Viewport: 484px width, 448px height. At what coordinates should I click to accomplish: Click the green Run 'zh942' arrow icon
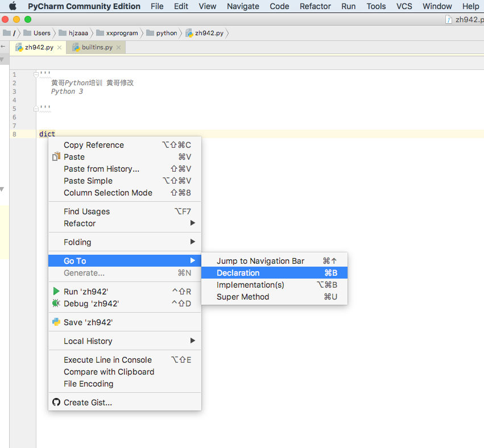(56, 291)
